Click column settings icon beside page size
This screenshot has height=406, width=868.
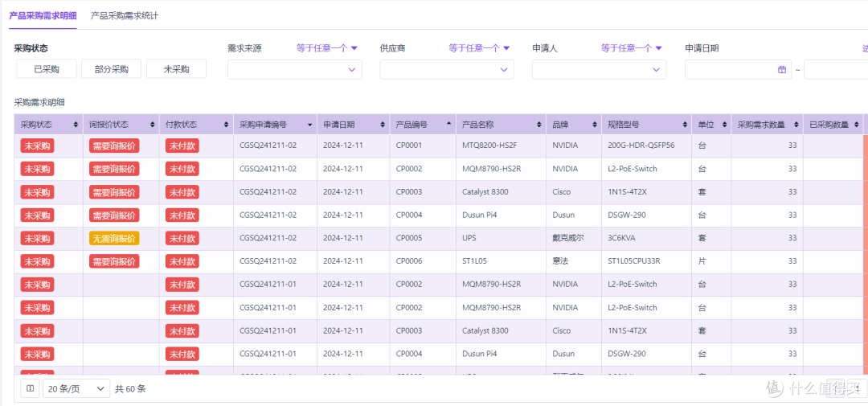[x=30, y=389]
